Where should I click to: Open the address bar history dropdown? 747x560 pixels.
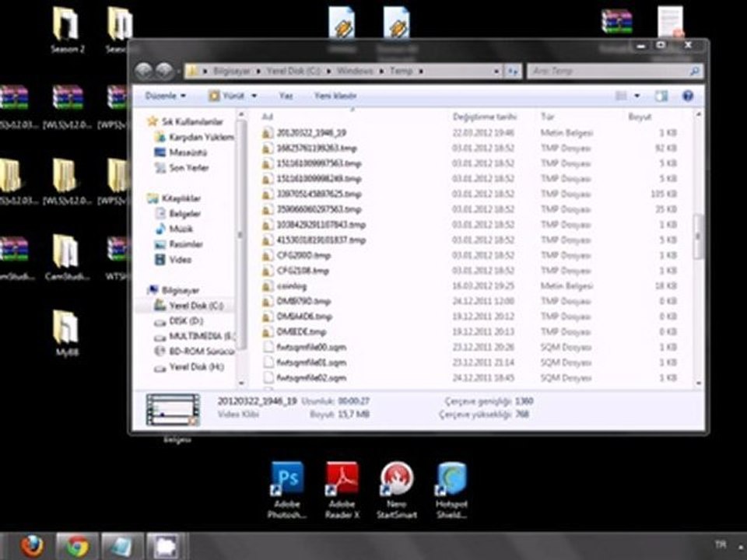(496, 72)
